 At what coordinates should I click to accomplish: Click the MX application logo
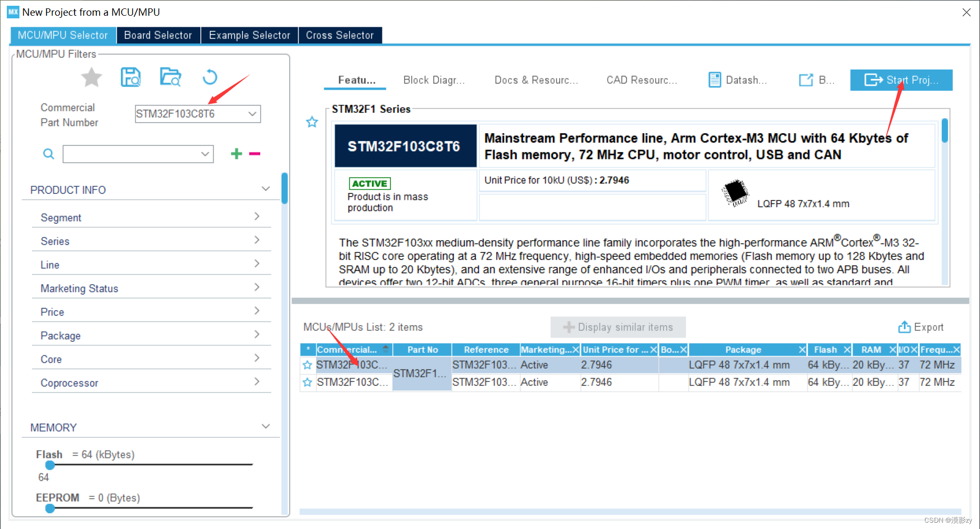coord(13,12)
